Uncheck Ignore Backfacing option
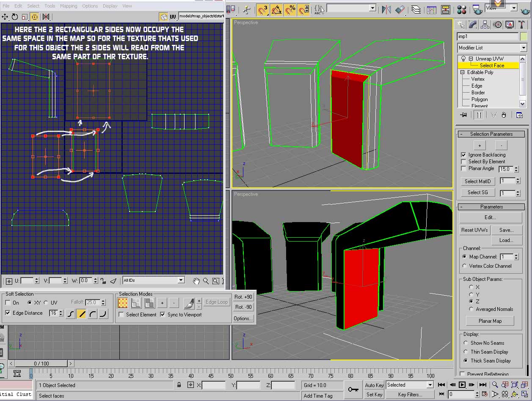Image resolution: width=532 pixels, height=401 pixels. 463,155
